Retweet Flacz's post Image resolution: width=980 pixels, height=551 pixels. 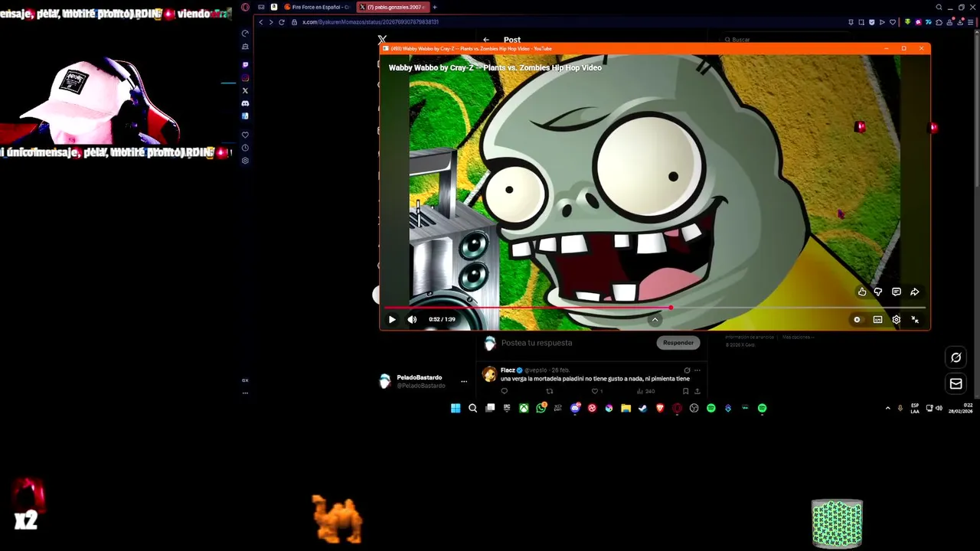(x=549, y=391)
